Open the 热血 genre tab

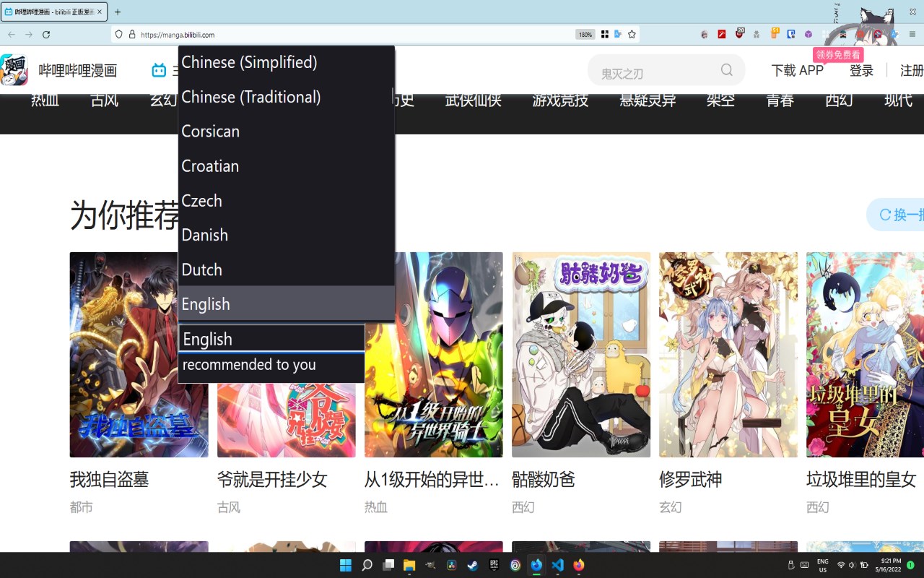[45, 101]
